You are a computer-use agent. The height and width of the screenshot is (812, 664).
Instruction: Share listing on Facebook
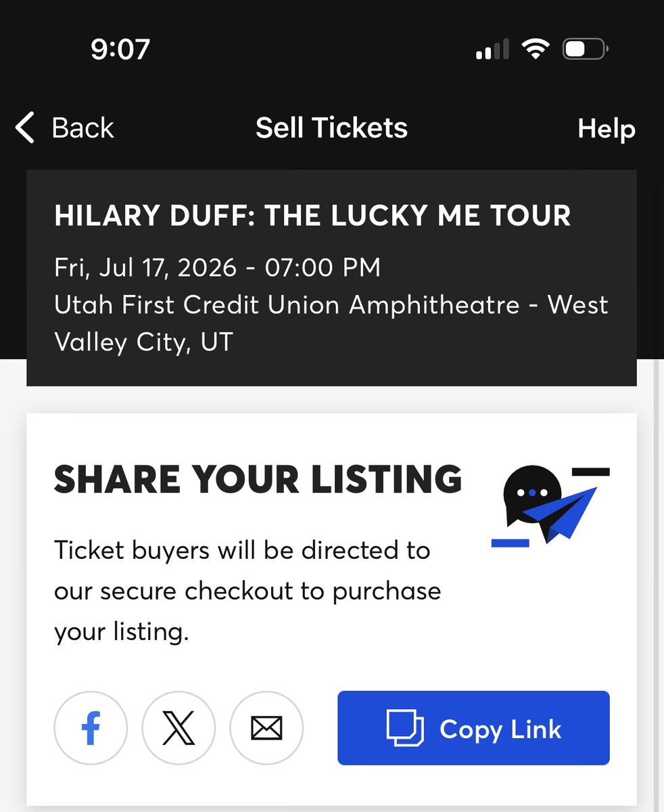(91, 728)
